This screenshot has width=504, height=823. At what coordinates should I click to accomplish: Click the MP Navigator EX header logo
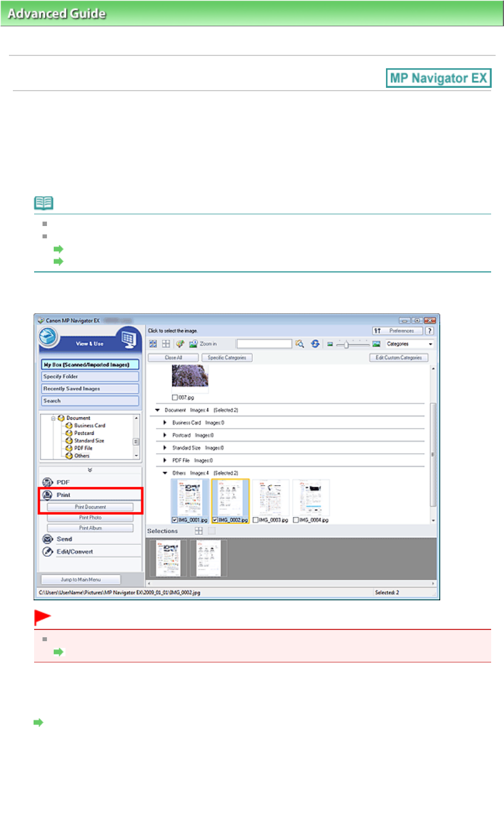point(439,78)
